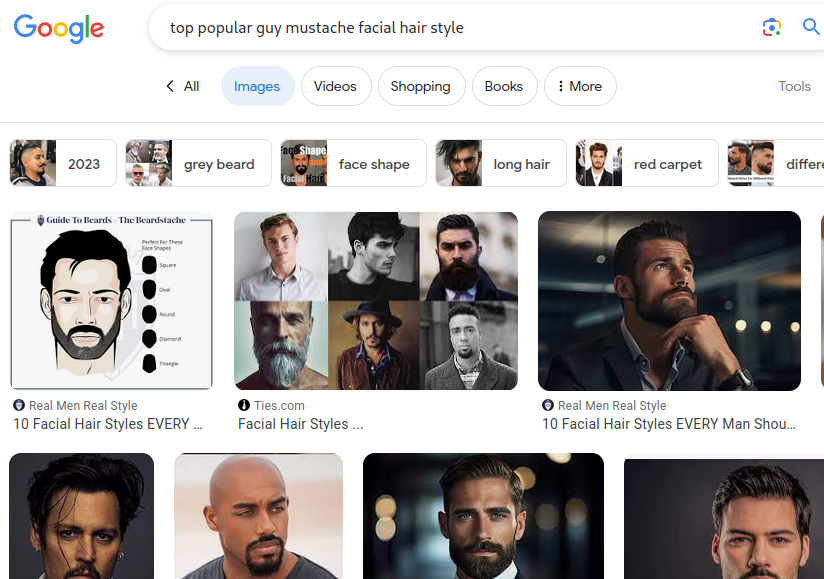Click first Real Men Real Style favicon
Viewport: 824px width, 579px height.
point(19,405)
